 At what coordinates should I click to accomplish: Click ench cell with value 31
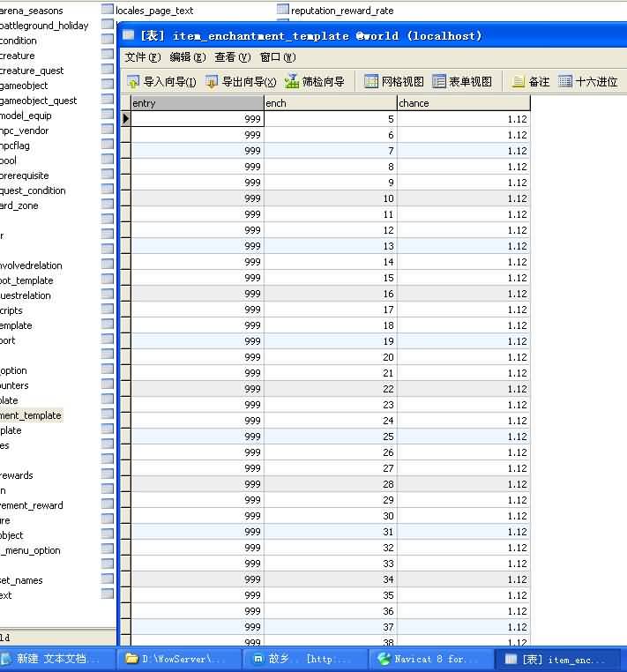click(331, 531)
